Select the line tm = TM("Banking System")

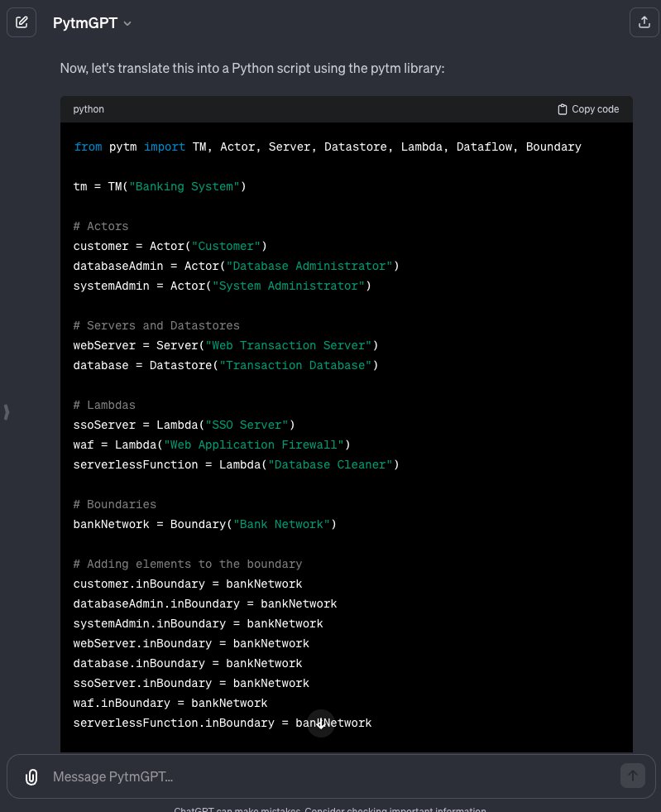pos(160,186)
